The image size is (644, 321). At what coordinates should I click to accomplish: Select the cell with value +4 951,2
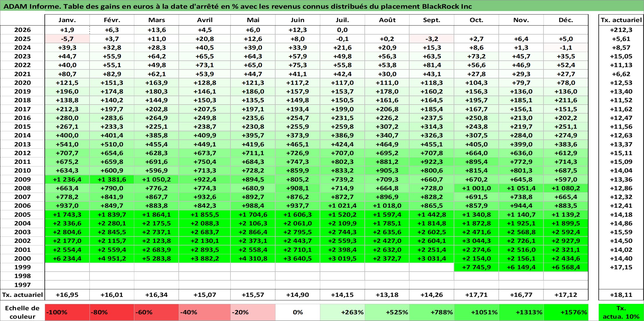point(112,259)
